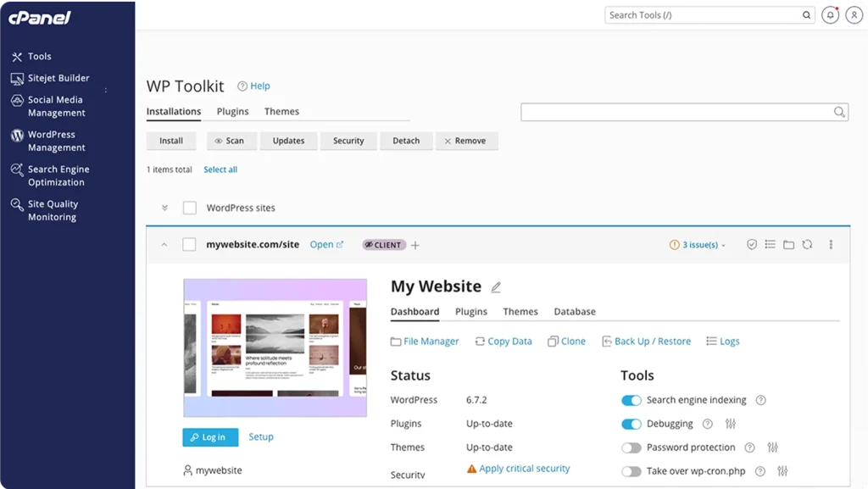Refresh the installation using the sync icon
Viewport: 868px width, 489px height.
point(807,244)
